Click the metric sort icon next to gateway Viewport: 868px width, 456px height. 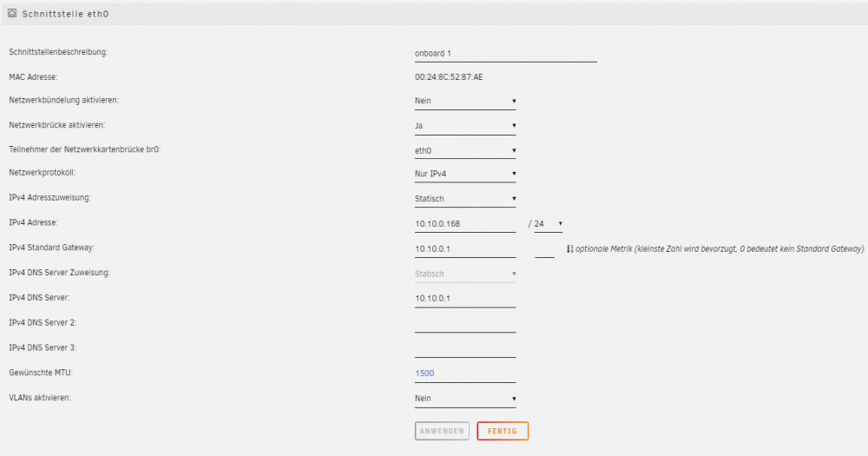[569, 249]
